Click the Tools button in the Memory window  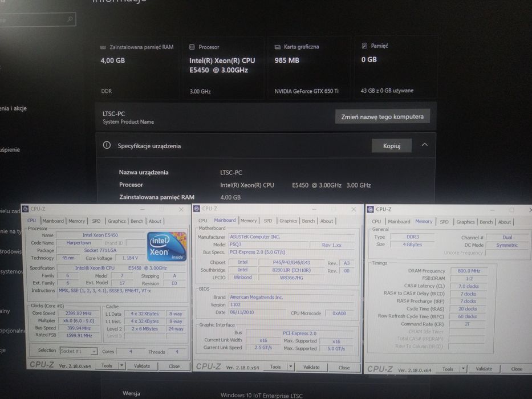pos(448,368)
